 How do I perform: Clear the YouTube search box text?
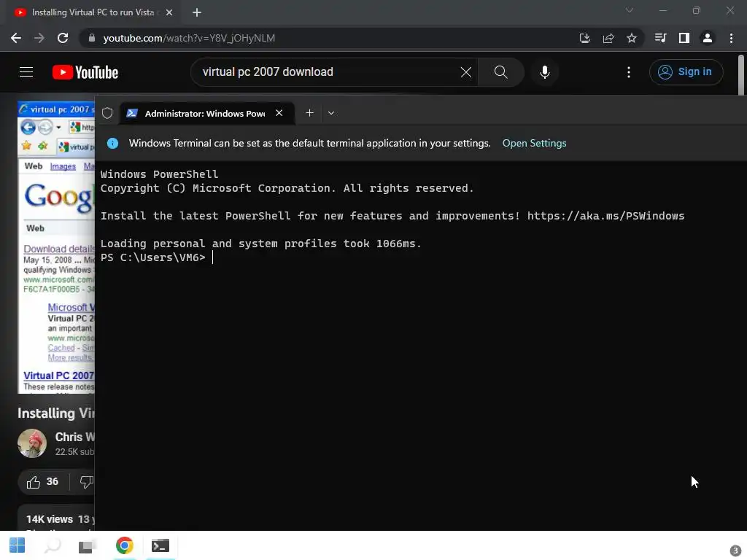pos(466,72)
